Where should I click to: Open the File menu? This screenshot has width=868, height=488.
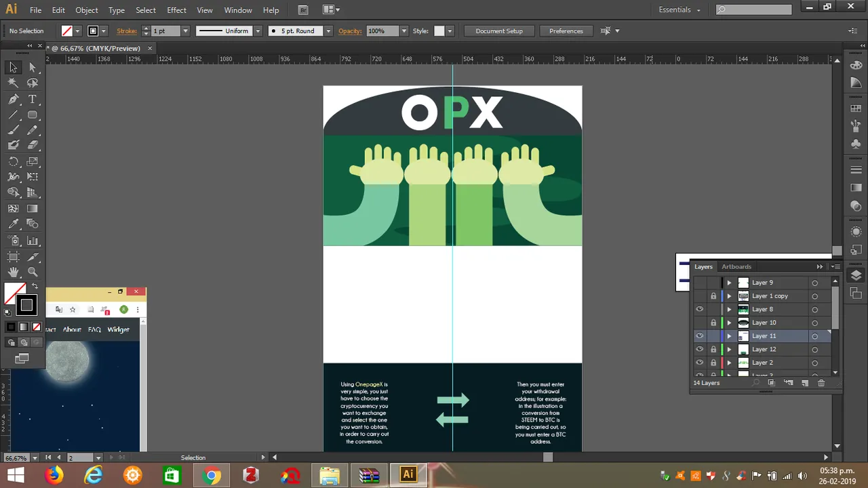click(35, 10)
